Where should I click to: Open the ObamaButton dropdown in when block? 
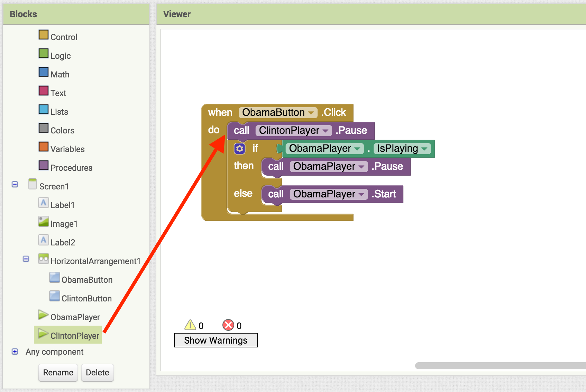pyautogui.click(x=311, y=113)
